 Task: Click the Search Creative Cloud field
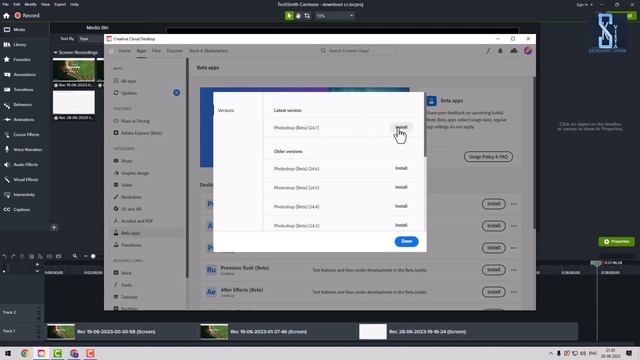tap(357, 51)
